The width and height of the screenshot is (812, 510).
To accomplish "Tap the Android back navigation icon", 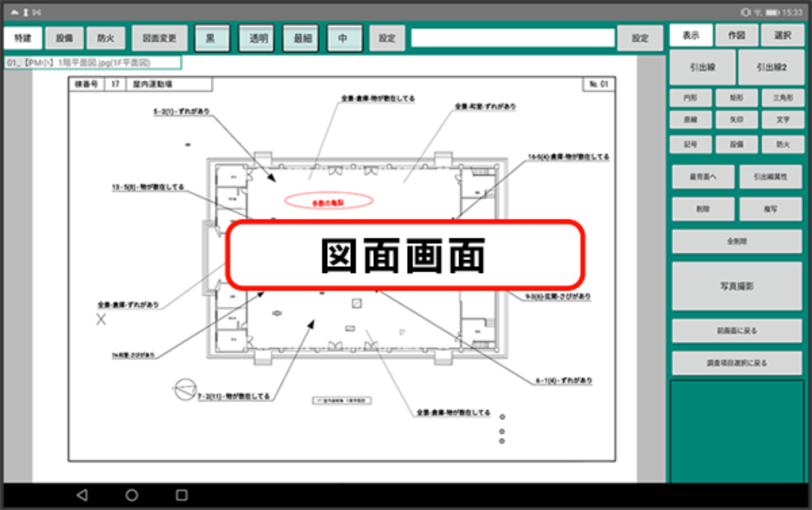I will pos(82,495).
